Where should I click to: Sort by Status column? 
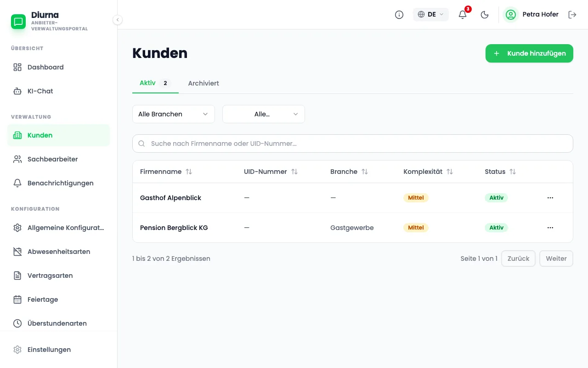click(500, 172)
